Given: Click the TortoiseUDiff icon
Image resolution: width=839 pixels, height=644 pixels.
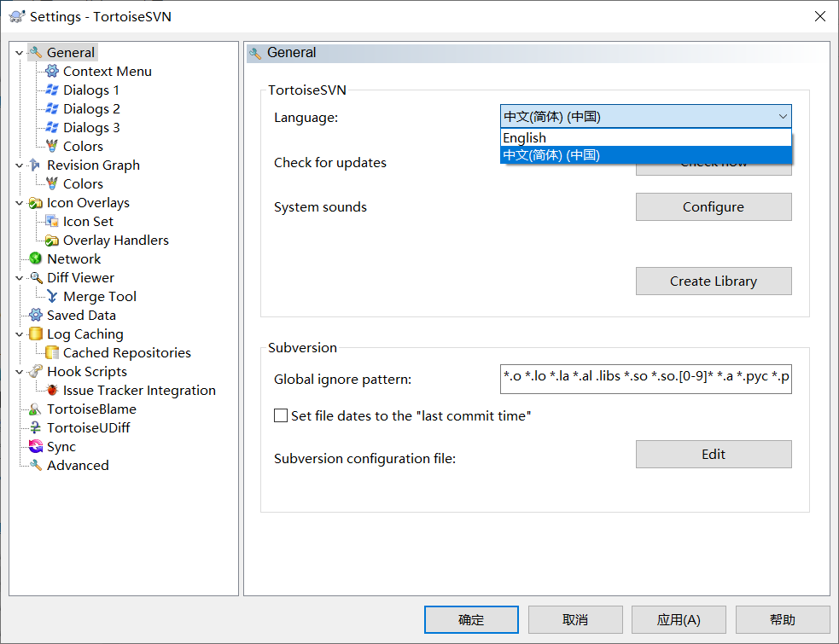Looking at the screenshot, I should point(35,428).
